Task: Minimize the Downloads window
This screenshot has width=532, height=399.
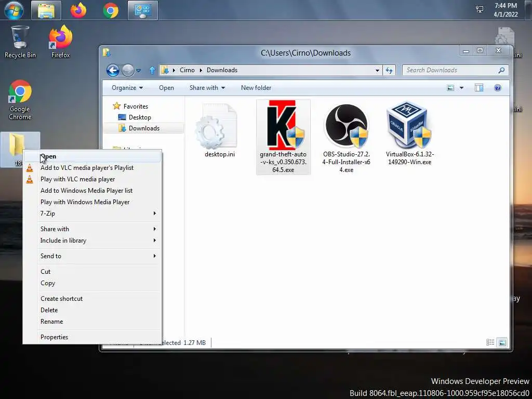Action: [466, 51]
